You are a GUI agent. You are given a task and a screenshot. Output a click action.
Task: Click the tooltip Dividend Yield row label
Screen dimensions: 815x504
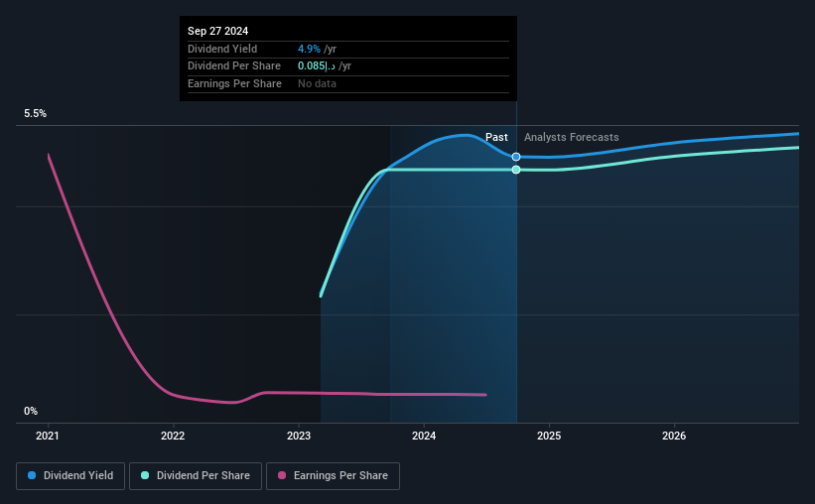click(222, 49)
